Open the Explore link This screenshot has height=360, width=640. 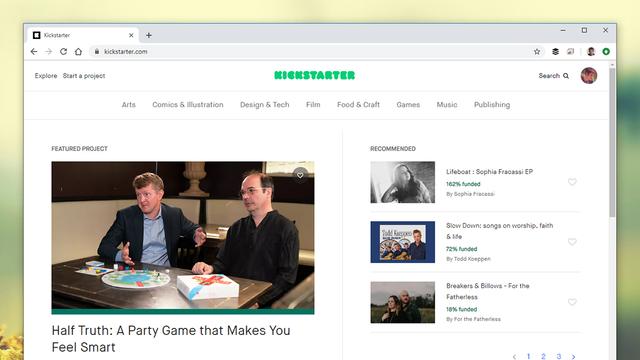point(46,76)
